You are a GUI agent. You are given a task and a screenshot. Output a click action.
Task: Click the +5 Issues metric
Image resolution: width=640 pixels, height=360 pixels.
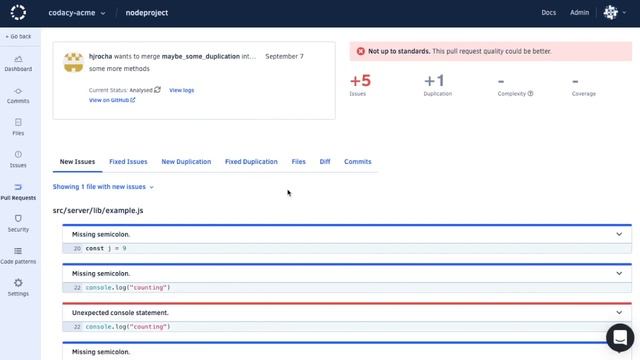(x=360, y=85)
